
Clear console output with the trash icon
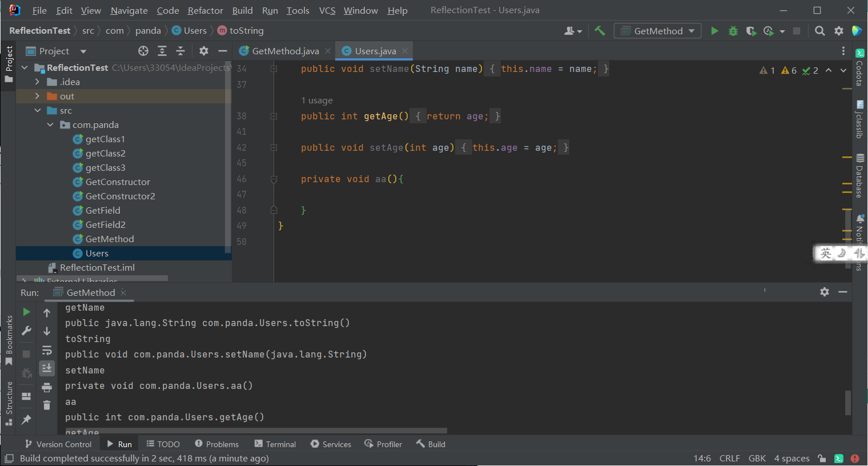(x=47, y=405)
